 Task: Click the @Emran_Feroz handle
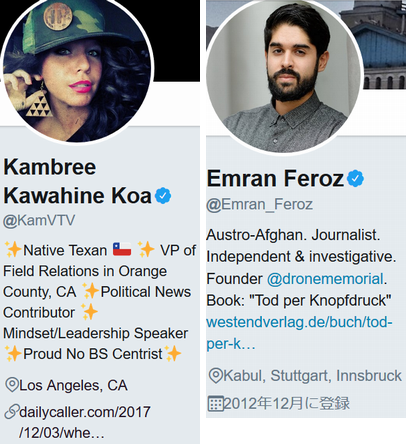(259, 204)
